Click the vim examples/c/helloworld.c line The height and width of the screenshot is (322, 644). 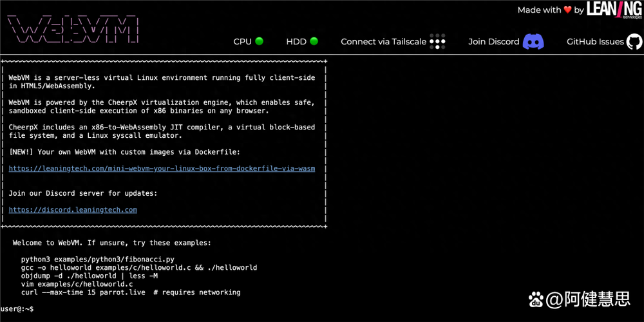pos(77,284)
